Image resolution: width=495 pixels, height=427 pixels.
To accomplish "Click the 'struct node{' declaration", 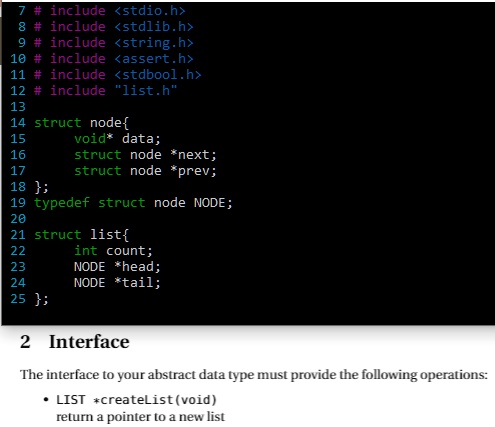I will point(81,123).
